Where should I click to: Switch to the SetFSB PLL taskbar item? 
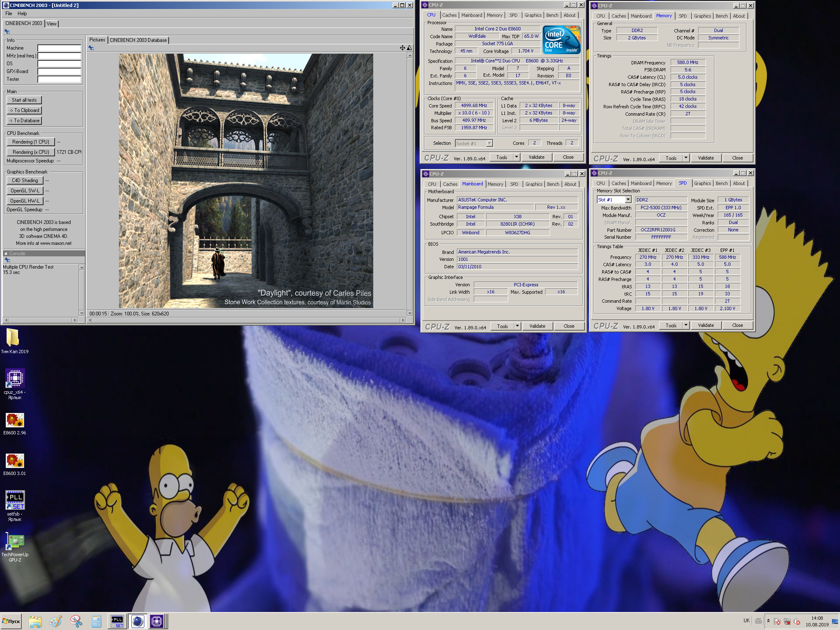tap(117, 621)
